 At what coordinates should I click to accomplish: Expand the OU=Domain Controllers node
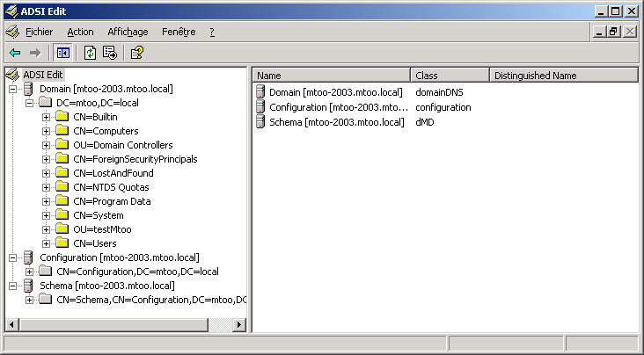point(46,145)
